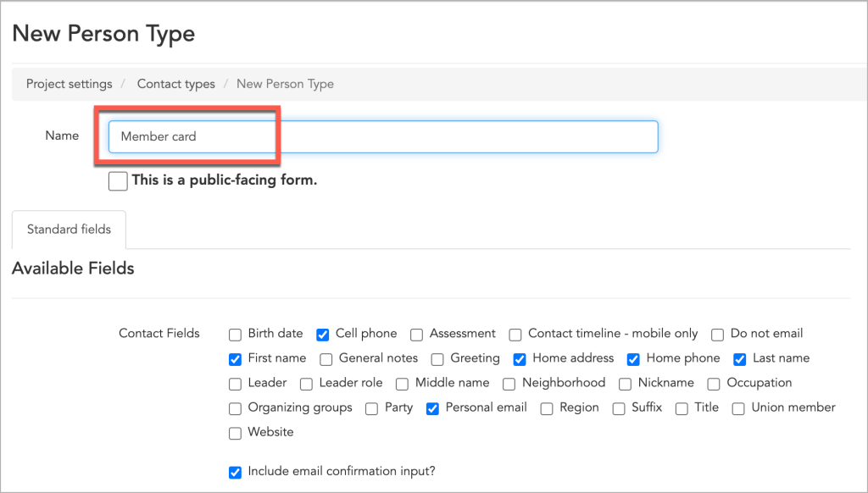Enable Contact timeline - mobile only
This screenshot has width=868, height=493.
pyautogui.click(x=515, y=335)
